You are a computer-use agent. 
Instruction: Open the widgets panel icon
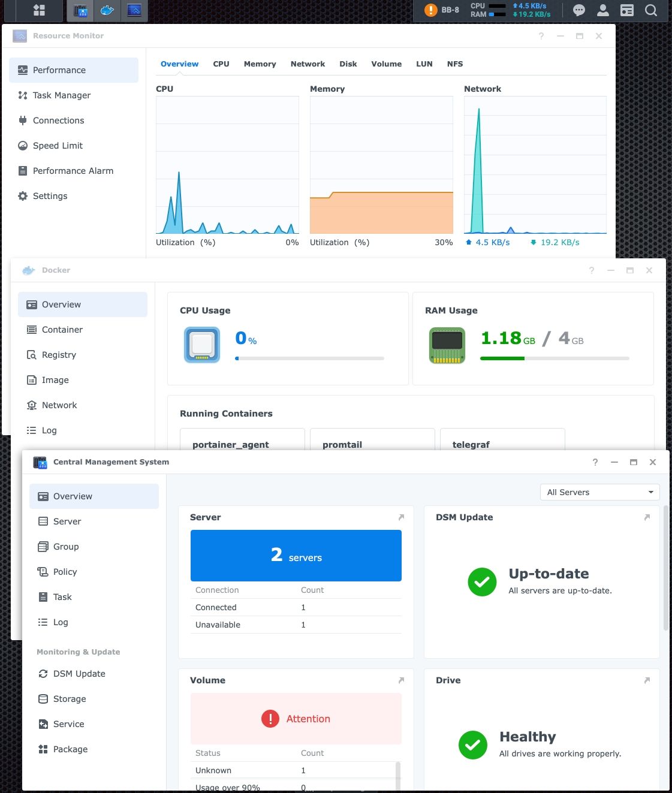627,10
